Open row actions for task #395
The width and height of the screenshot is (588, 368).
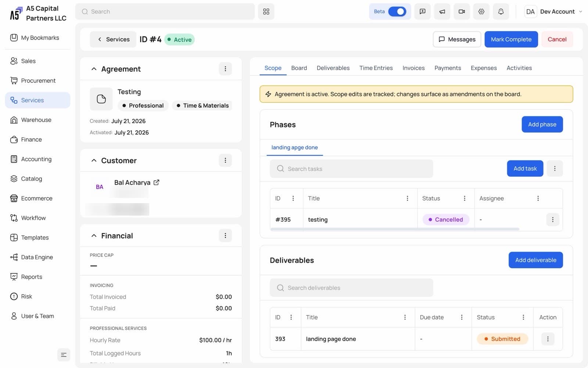552,219
